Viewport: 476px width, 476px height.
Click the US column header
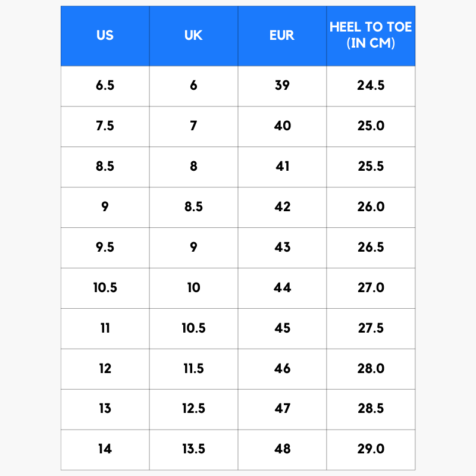(105, 36)
